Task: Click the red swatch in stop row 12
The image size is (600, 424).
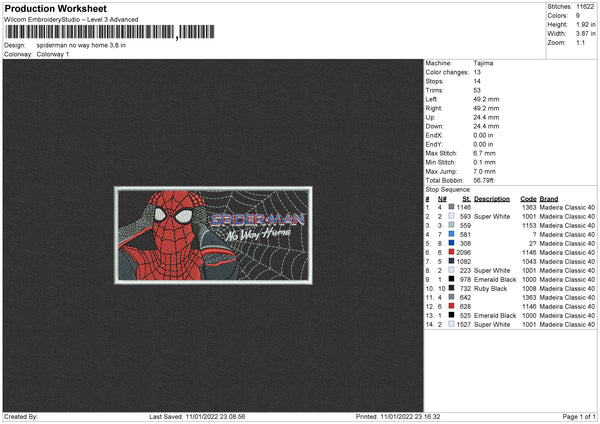Action: click(452, 307)
